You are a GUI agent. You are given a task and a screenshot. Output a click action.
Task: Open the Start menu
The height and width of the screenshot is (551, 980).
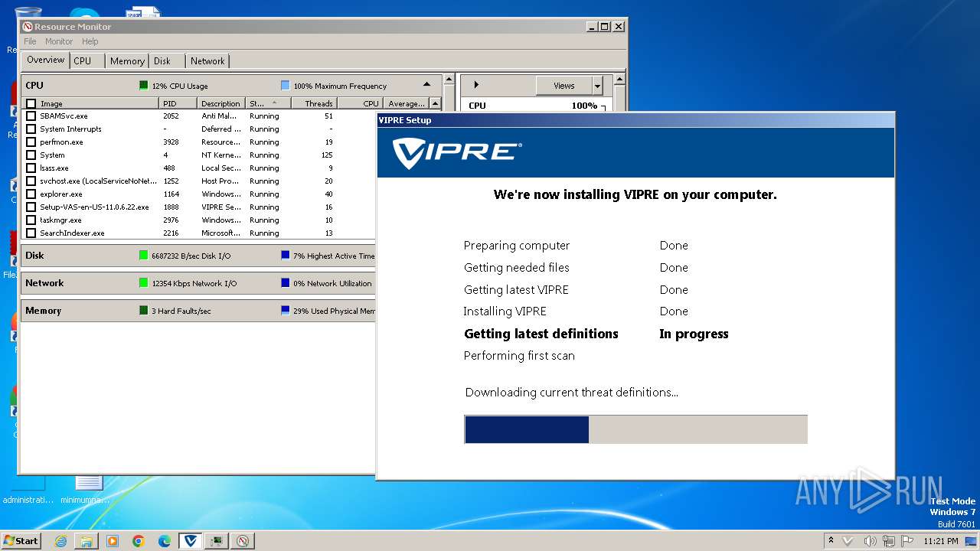pyautogui.click(x=21, y=540)
